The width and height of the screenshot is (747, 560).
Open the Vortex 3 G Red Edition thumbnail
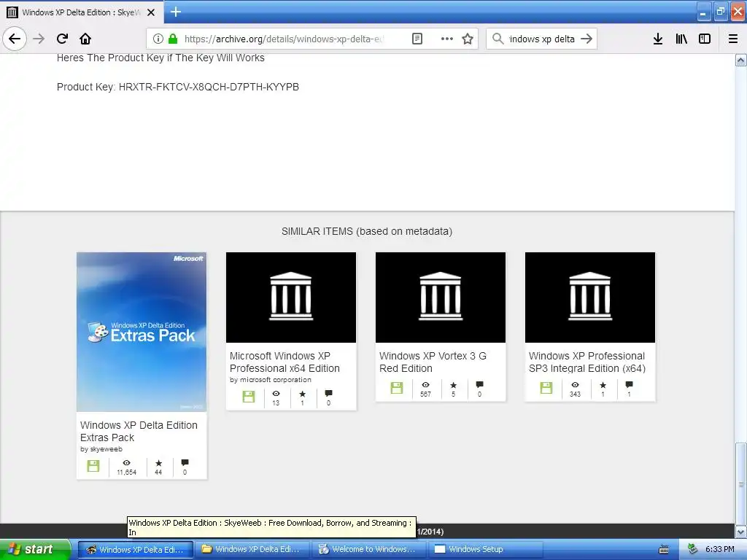pyautogui.click(x=441, y=297)
